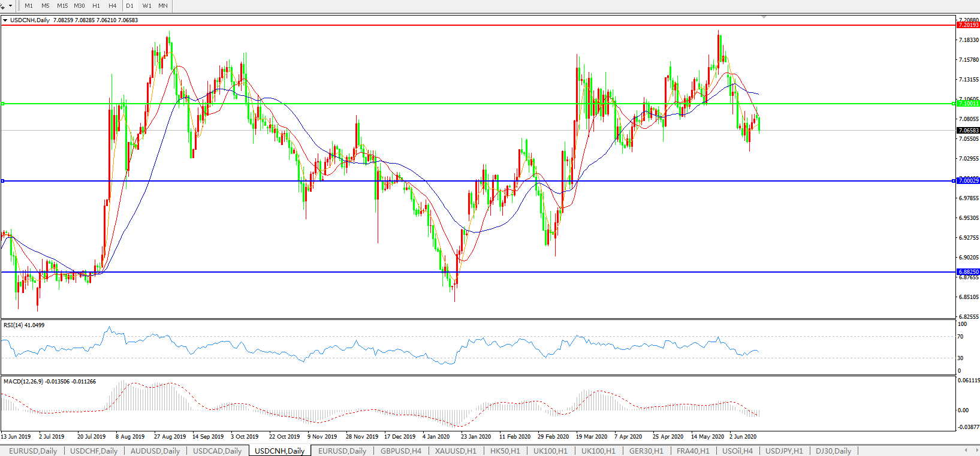
Task: Switch to the M1 timeframe
Action: 29,6
